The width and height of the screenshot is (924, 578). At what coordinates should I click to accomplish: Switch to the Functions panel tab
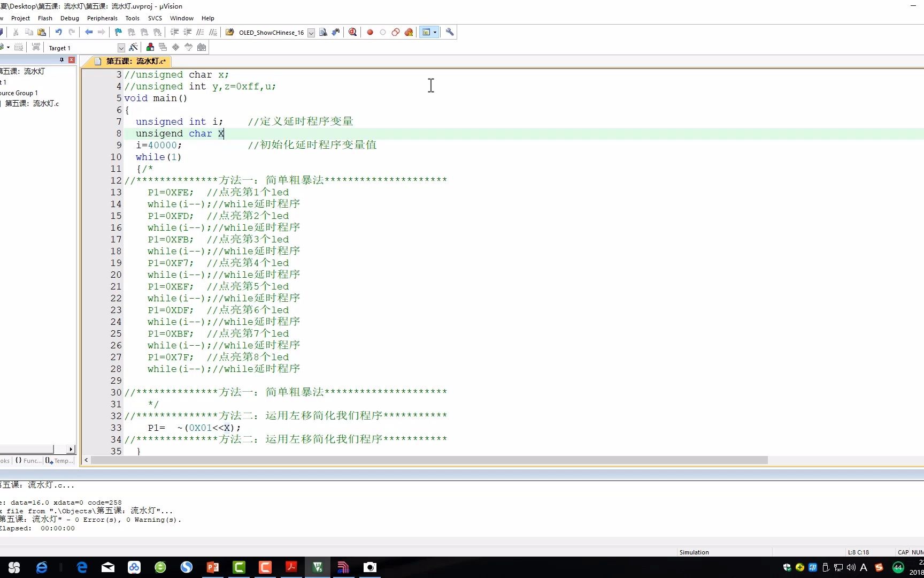28,461
